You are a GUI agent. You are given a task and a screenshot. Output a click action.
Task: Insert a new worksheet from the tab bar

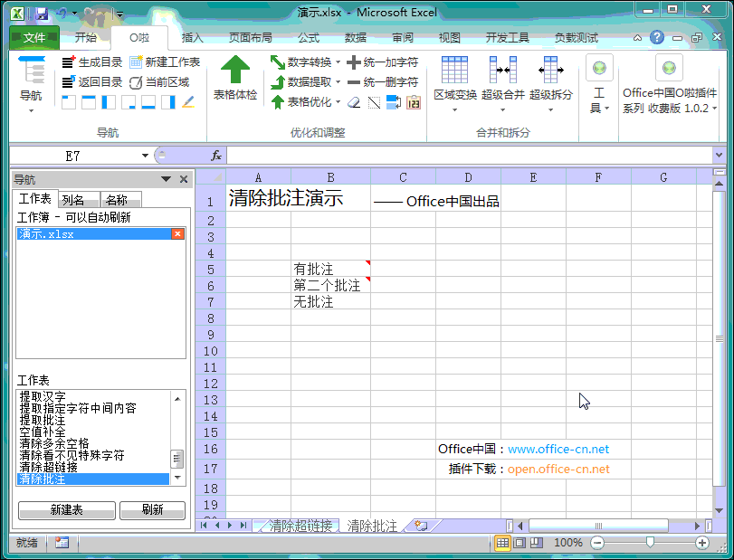(421, 526)
